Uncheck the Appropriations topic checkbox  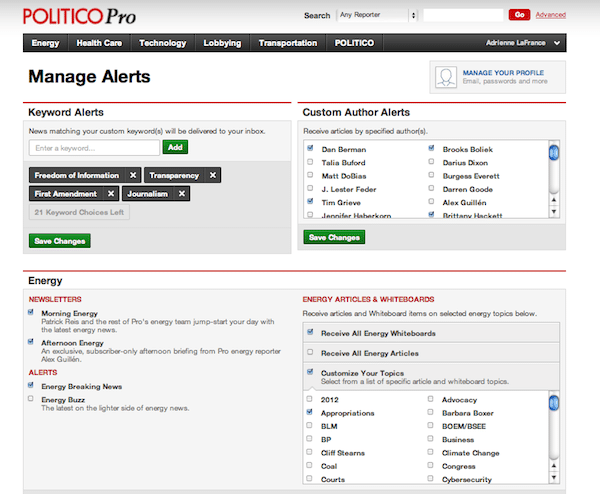pyautogui.click(x=310, y=412)
